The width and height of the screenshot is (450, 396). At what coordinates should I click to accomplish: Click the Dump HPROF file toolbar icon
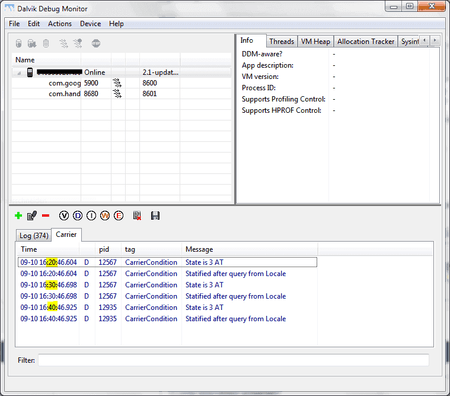(x=32, y=43)
